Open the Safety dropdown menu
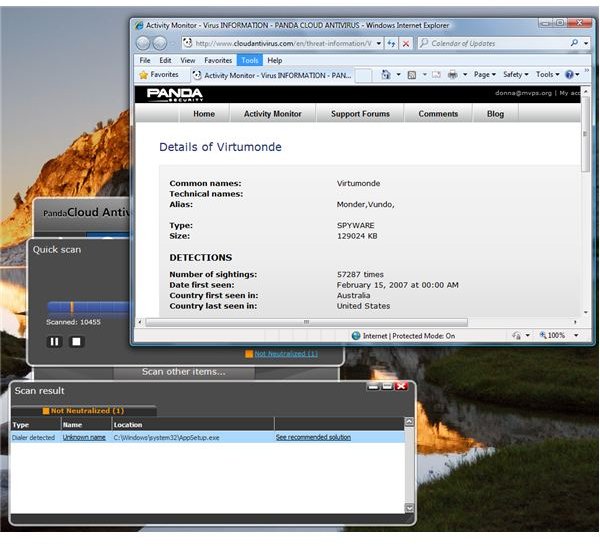 [515, 75]
